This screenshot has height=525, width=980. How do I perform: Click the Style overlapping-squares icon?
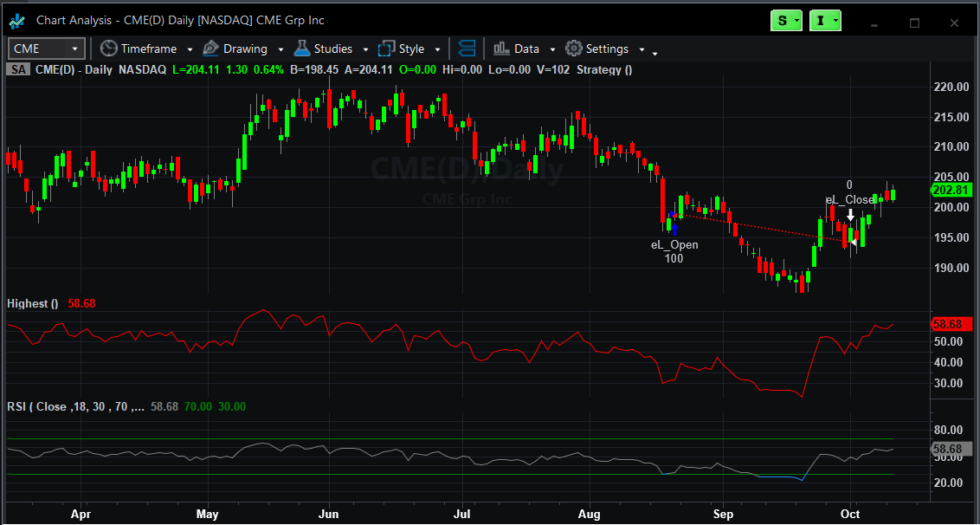[x=387, y=49]
